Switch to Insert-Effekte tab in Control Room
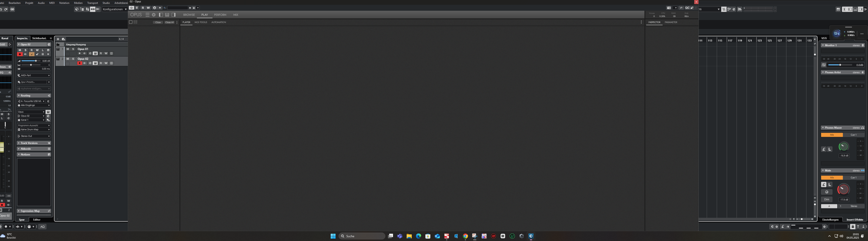The height and width of the screenshot is (241, 868). pyautogui.click(x=855, y=220)
